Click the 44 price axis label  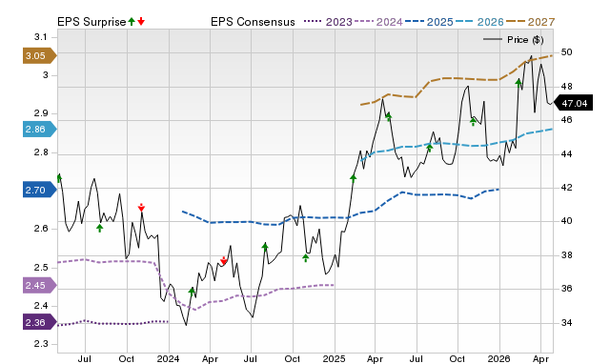(567, 154)
